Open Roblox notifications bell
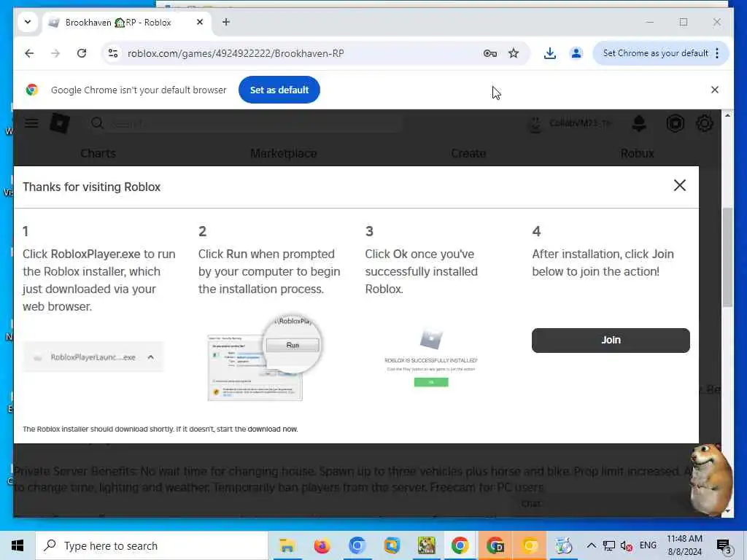Image resolution: width=747 pixels, height=560 pixels. pos(639,124)
